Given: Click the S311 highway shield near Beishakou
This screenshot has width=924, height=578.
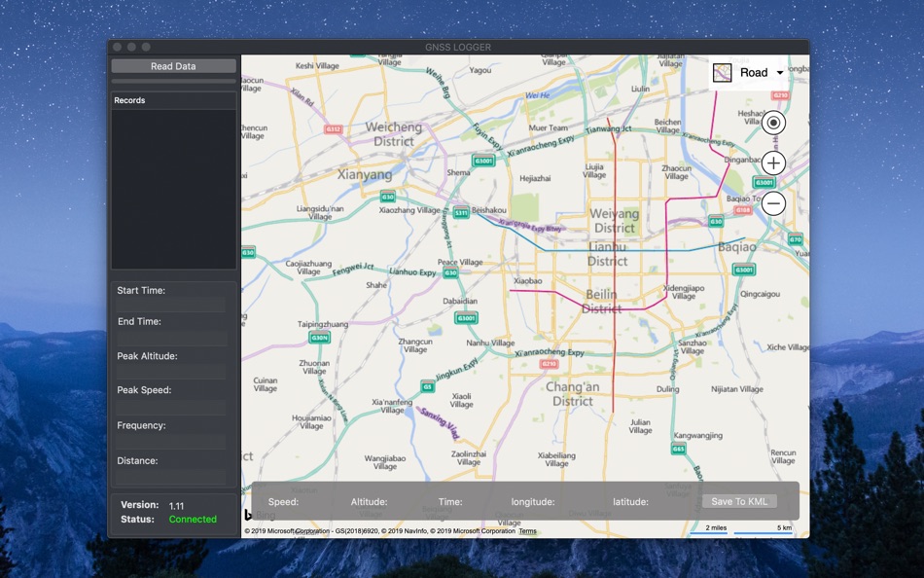Looking at the screenshot, I should pos(461,212).
